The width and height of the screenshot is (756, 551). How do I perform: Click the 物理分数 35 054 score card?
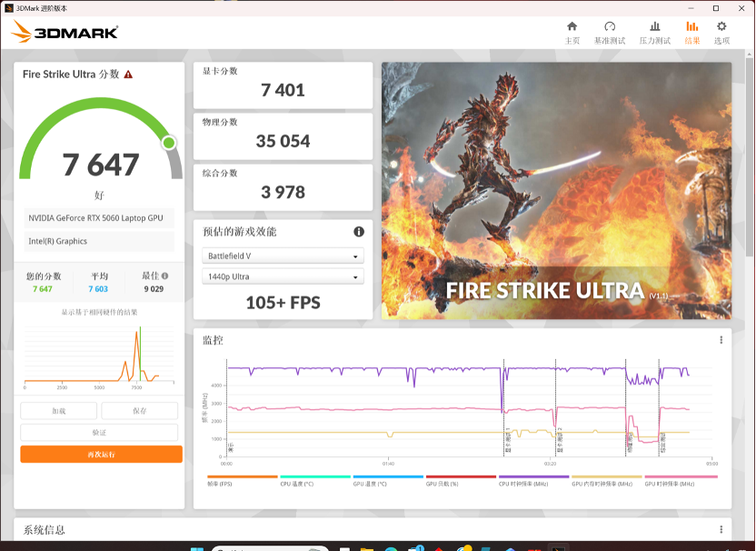tap(283, 136)
